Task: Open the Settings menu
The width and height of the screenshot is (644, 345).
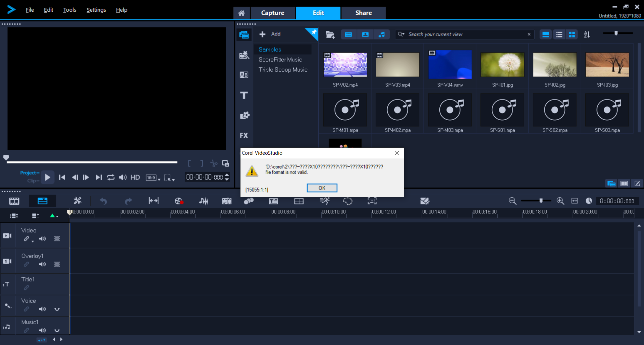Action: point(96,10)
